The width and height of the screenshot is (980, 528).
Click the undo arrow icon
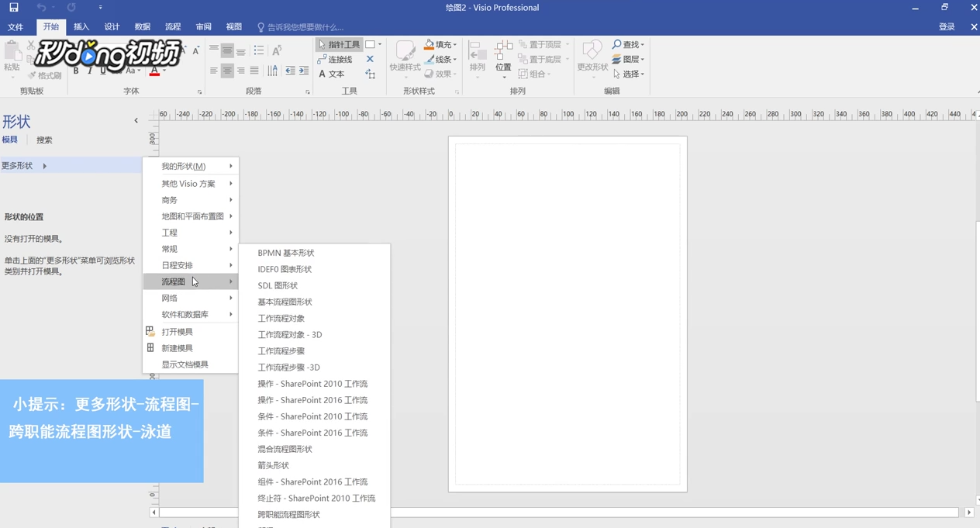tap(41, 8)
